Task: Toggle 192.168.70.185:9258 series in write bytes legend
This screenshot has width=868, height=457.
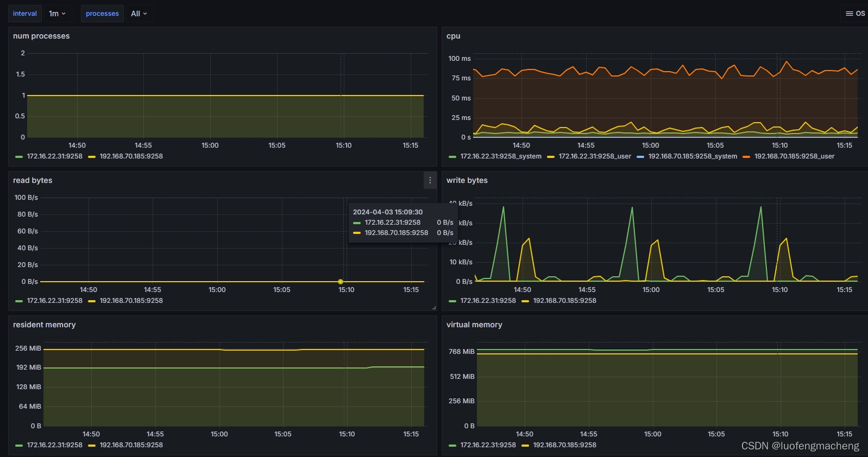Action: tap(565, 301)
